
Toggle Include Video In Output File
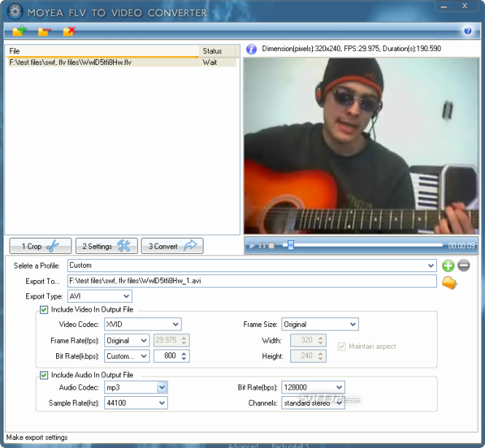point(44,309)
